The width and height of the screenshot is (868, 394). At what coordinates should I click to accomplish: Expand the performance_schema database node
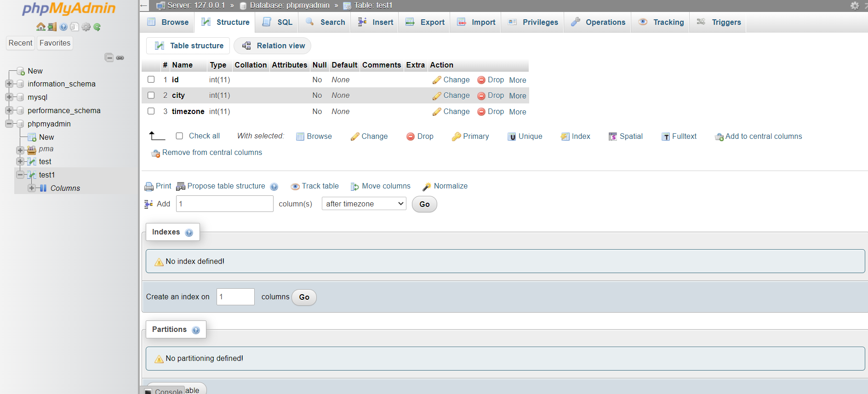coord(9,110)
